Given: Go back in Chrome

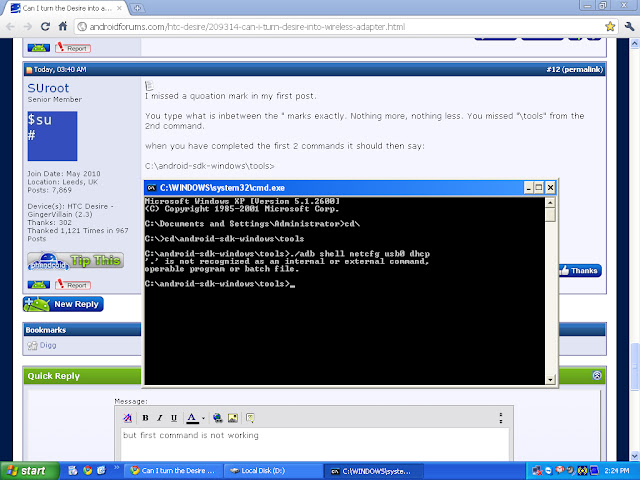Looking at the screenshot, I should [11, 27].
